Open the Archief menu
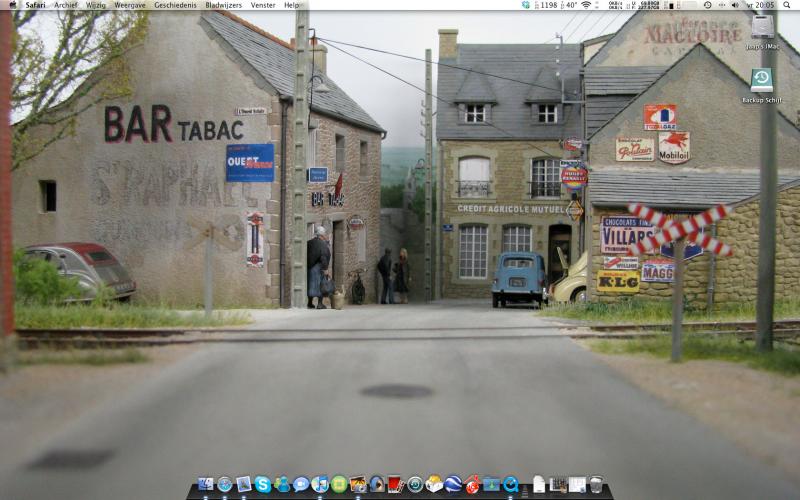The height and width of the screenshot is (500, 800). point(66,5)
